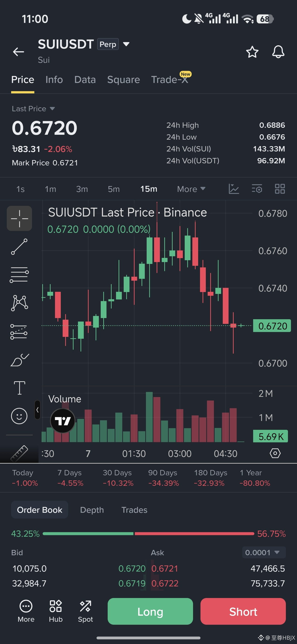Select the ruler measure tool

[19, 453]
